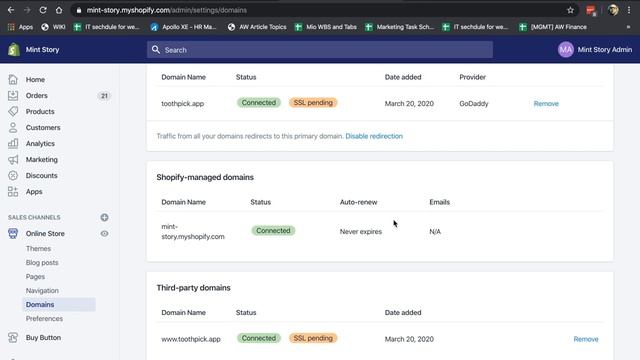Open Navigation under Online Store
This screenshot has width=640, height=360.
click(x=42, y=291)
